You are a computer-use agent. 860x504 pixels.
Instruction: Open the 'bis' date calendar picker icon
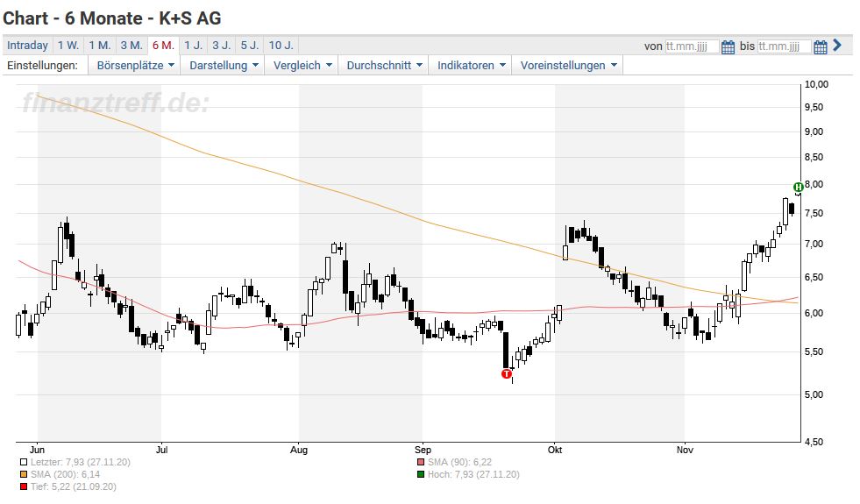click(x=820, y=46)
